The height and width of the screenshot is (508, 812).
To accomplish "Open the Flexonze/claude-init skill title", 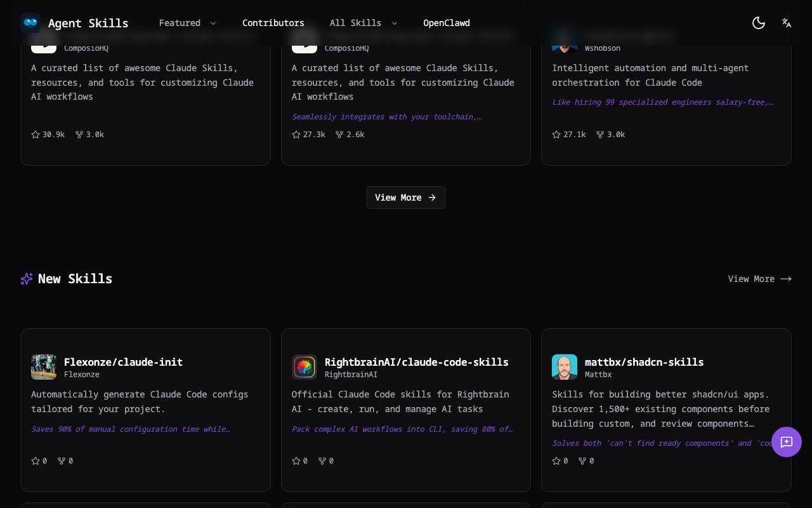I will coord(124,362).
